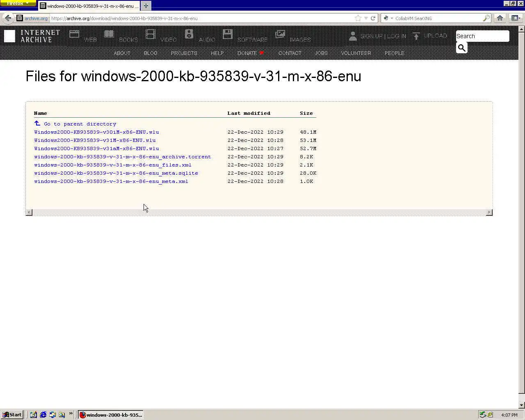Select Firefox taskbar button windows-2000-kb-935
Screen dimensions: 525x420
tap(111, 415)
